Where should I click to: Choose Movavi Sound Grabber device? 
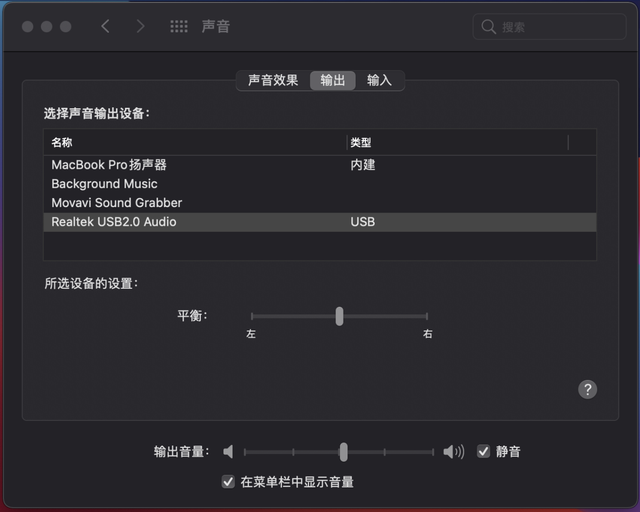[320, 203]
